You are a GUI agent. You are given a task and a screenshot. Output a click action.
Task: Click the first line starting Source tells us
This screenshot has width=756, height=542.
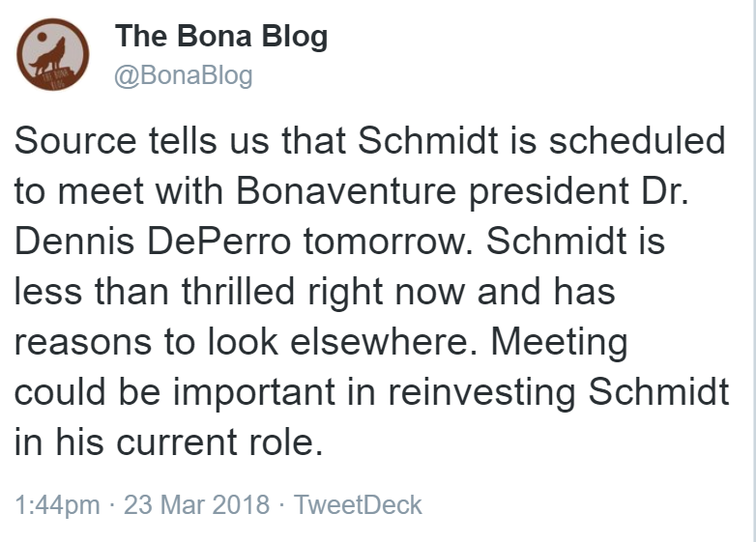pos(370,141)
